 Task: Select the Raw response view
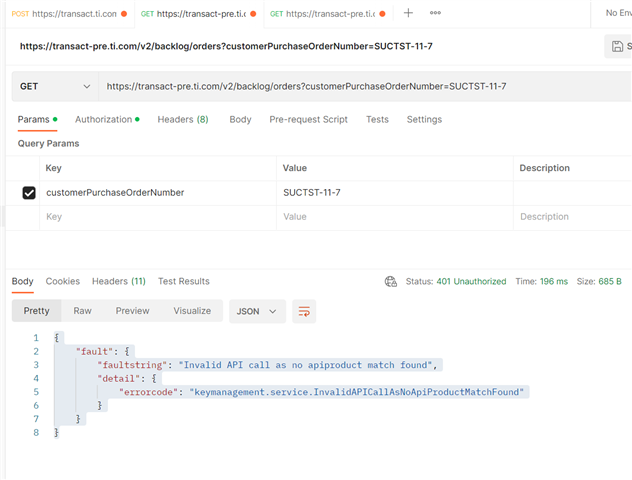82,311
